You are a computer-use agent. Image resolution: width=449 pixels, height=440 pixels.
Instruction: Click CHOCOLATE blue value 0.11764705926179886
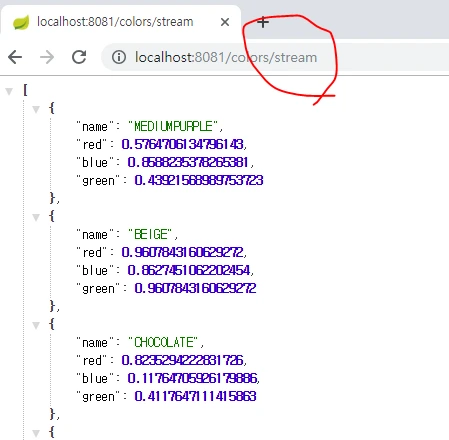tap(192, 378)
